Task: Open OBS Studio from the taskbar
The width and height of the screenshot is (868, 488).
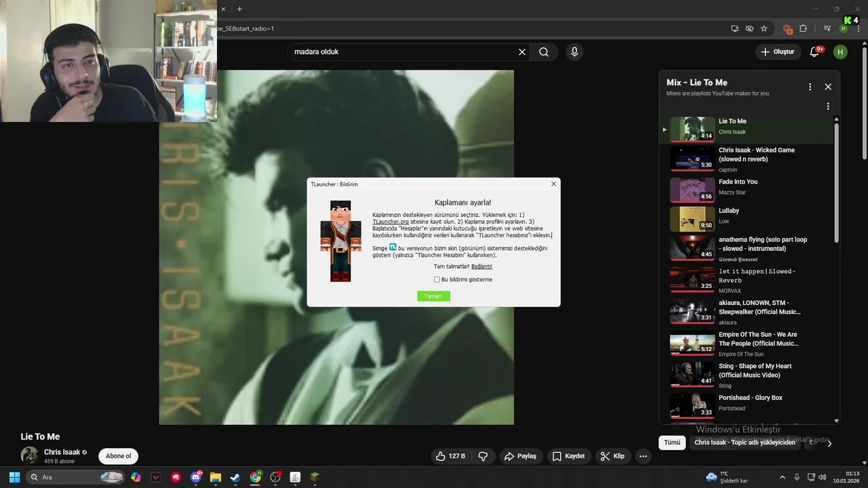Action: (x=275, y=477)
